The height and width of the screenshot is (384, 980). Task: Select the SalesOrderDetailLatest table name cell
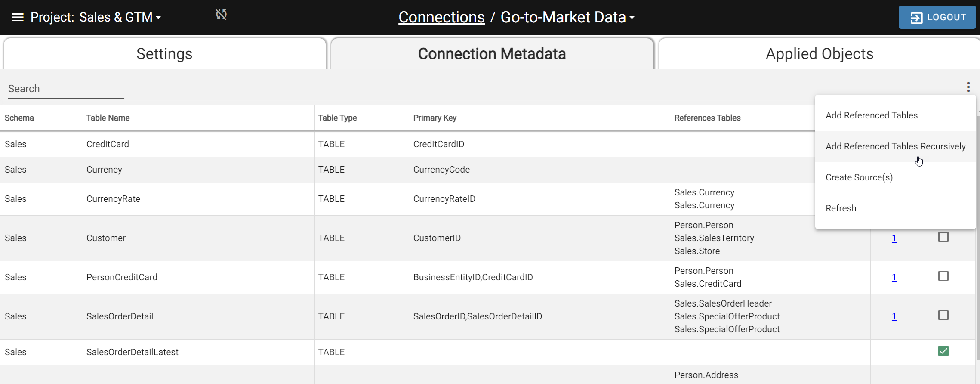pos(198,352)
